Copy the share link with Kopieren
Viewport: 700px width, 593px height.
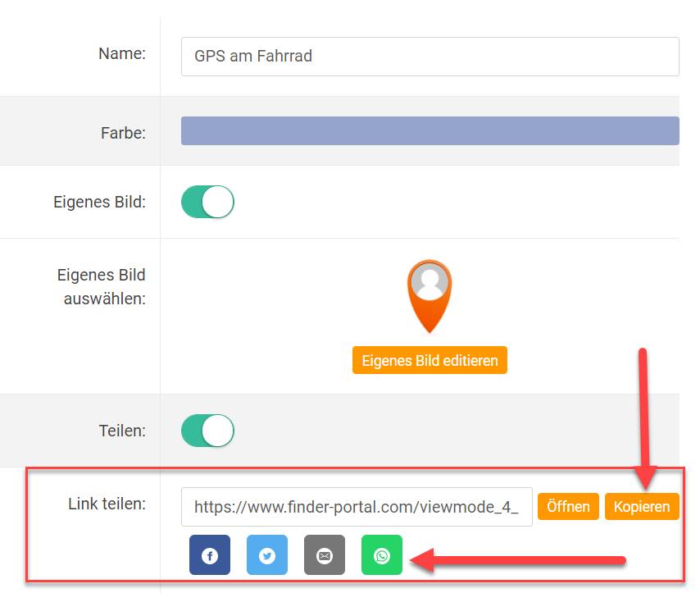click(642, 507)
